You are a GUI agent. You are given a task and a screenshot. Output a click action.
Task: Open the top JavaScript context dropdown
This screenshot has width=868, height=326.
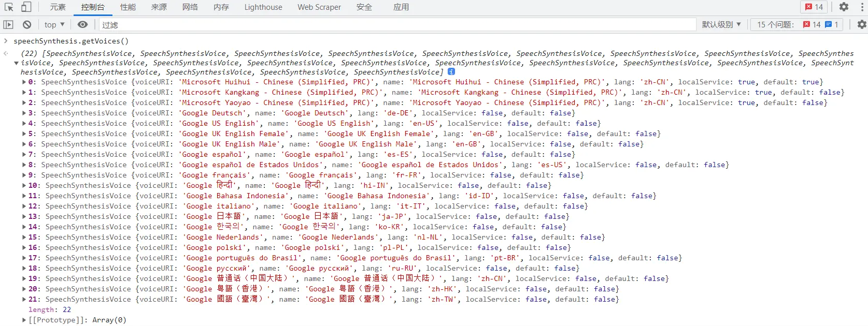click(54, 24)
